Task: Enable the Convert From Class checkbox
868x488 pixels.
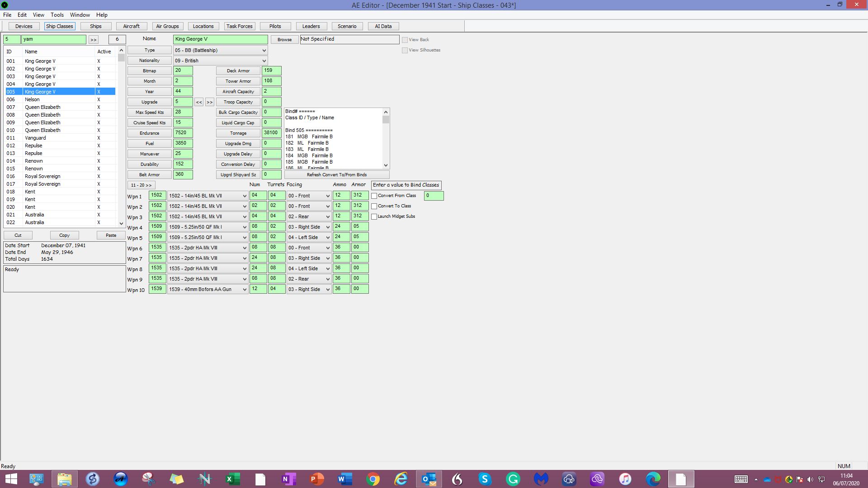Action: point(374,196)
